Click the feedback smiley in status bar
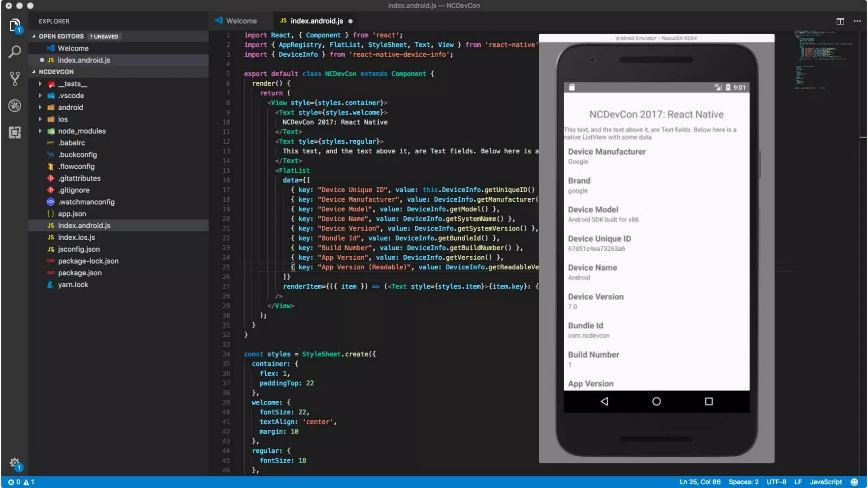 [854, 482]
